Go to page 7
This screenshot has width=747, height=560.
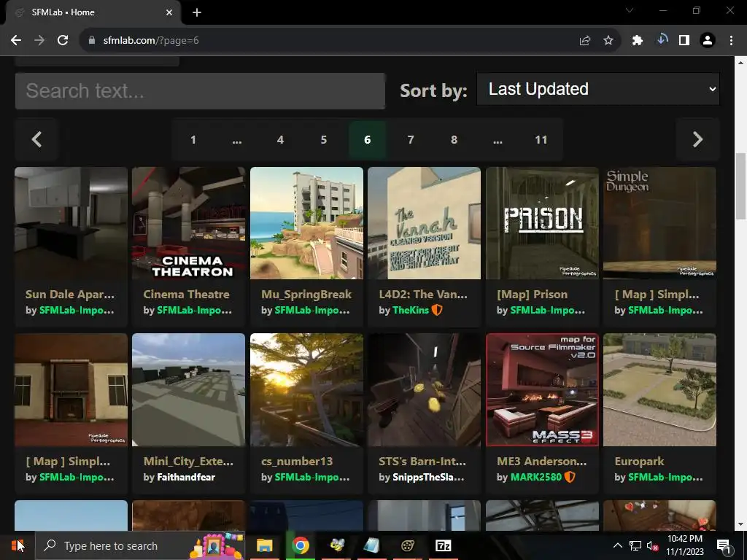pos(411,139)
